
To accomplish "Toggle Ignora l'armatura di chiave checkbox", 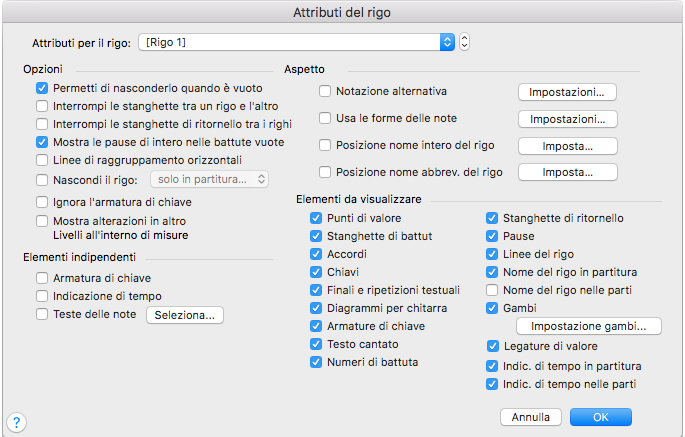I will coord(42,203).
